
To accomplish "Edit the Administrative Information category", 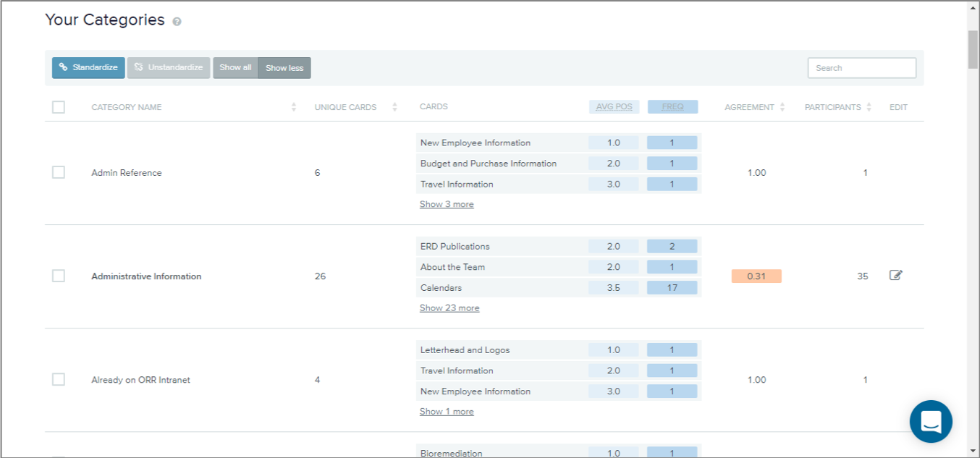I will (896, 275).
